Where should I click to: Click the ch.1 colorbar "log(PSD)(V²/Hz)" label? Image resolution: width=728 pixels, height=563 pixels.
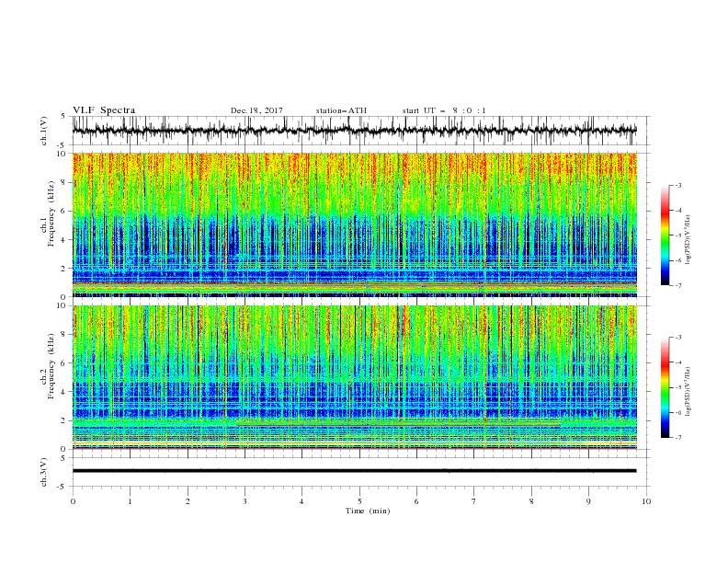[688, 240]
